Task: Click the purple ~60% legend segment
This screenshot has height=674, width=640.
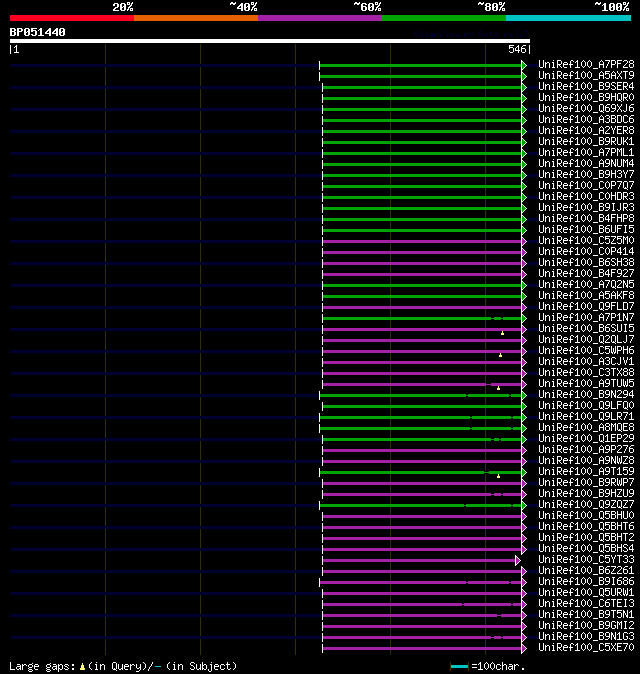Action: (x=320, y=18)
